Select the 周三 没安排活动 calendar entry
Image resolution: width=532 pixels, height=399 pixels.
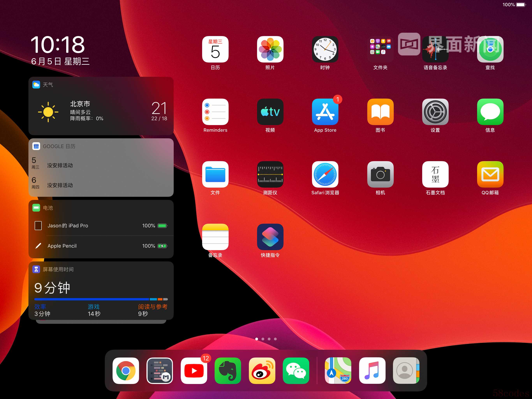[101, 163]
